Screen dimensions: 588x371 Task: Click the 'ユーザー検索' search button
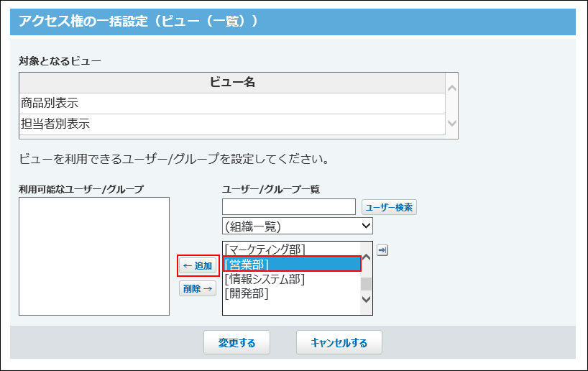(389, 207)
